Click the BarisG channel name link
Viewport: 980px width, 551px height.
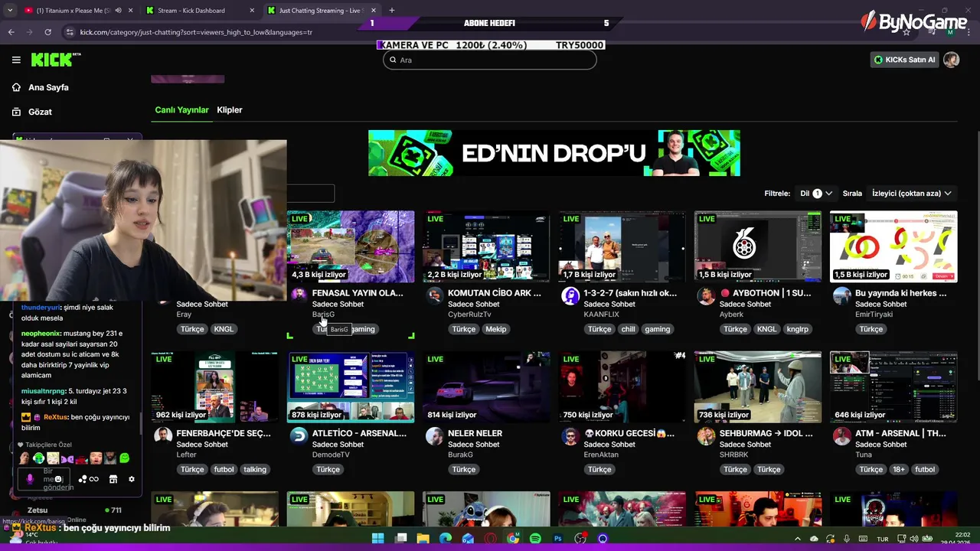[323, 315]
